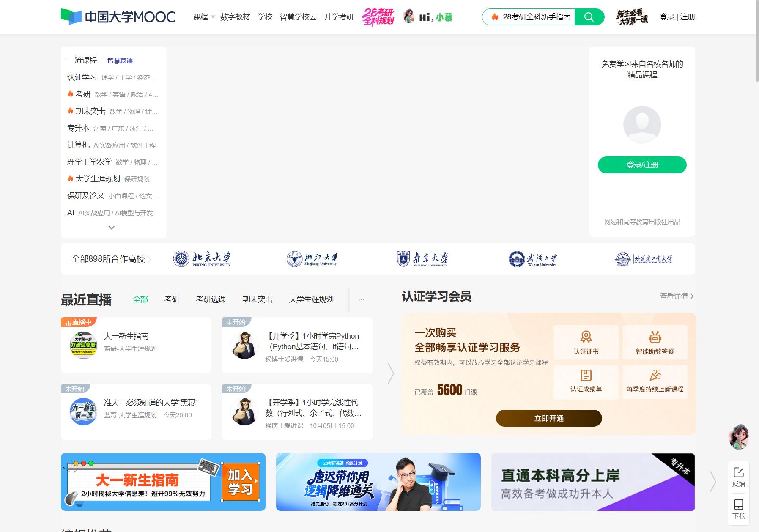Open 智慧慕课 category link
The width and height of the screenshot is (759, 532).
click(x=120, y=61)
